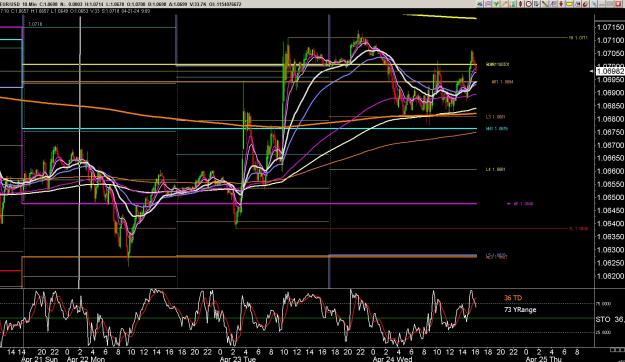Click the STO stochastic value label

point(610,319)
